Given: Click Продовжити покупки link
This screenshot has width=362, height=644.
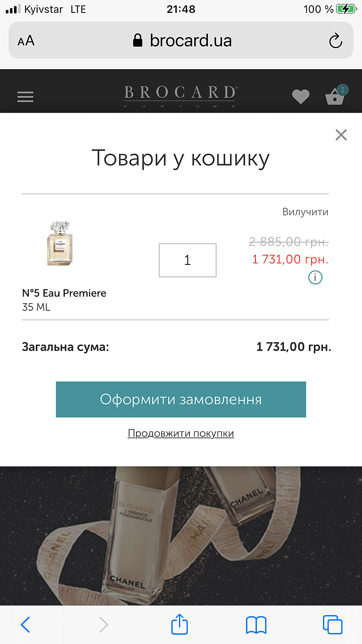Looking at the screenshot, I should click(x=181, y=433).
